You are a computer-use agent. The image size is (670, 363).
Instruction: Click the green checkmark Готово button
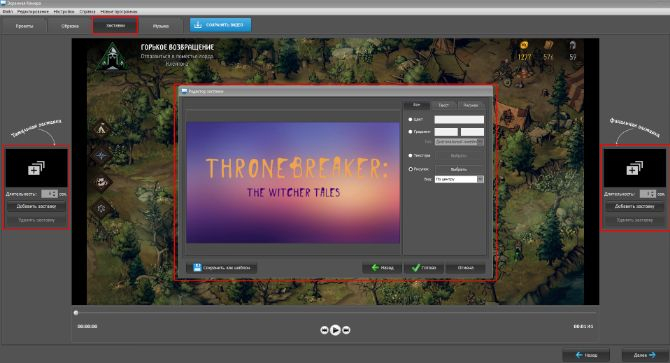424,268
